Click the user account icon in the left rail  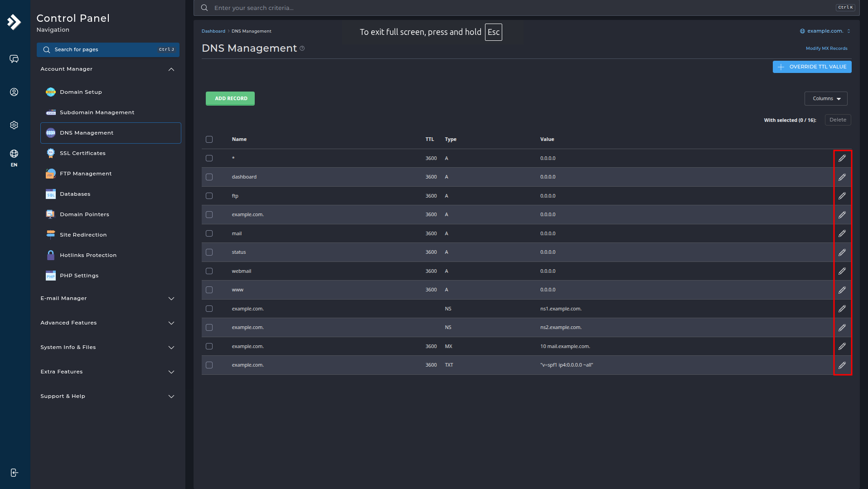pyautogui.click(x=14, y=92)
